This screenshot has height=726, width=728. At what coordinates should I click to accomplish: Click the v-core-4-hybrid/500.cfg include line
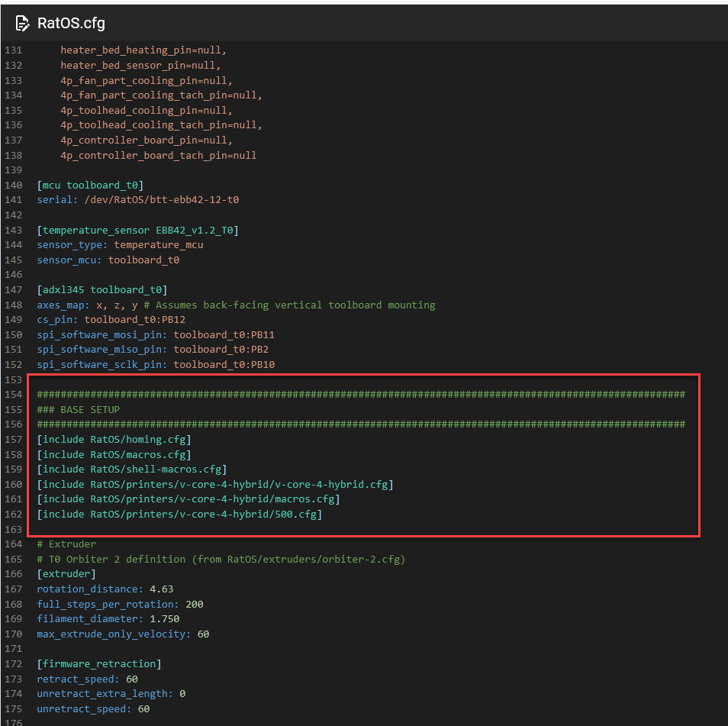point(179,515)
